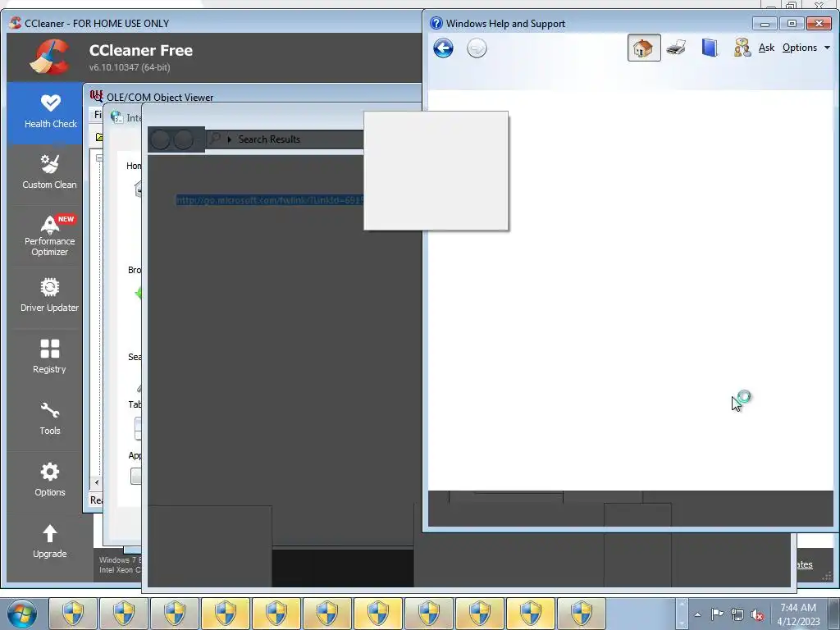The image size is (840, 630).
Task: Click the muted volume tray icon
Action: click(757, 615)
